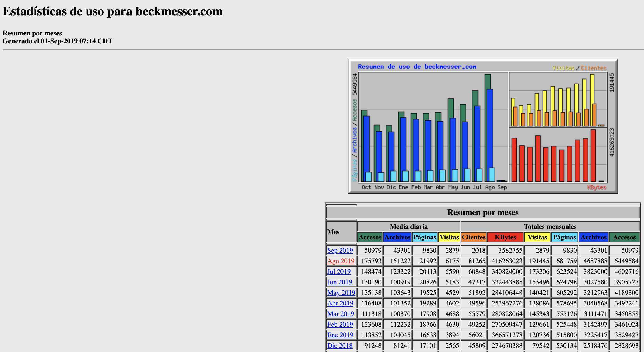Open the Abr 2019 month link
This screenshot has height=352, width=644.
[x=340, y=303]
